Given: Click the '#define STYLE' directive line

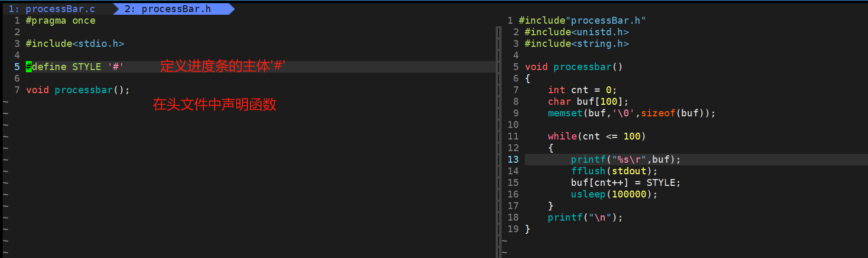Looking at the screenshot, I should point(75,67).
